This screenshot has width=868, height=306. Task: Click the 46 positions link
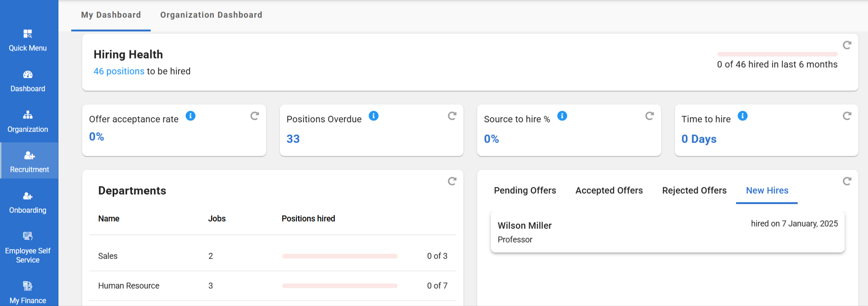[119, 71]
